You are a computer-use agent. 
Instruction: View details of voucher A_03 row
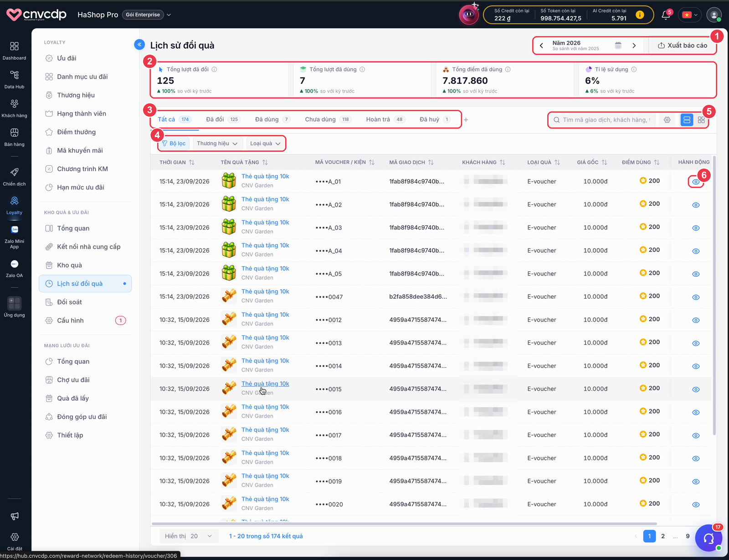696,228
